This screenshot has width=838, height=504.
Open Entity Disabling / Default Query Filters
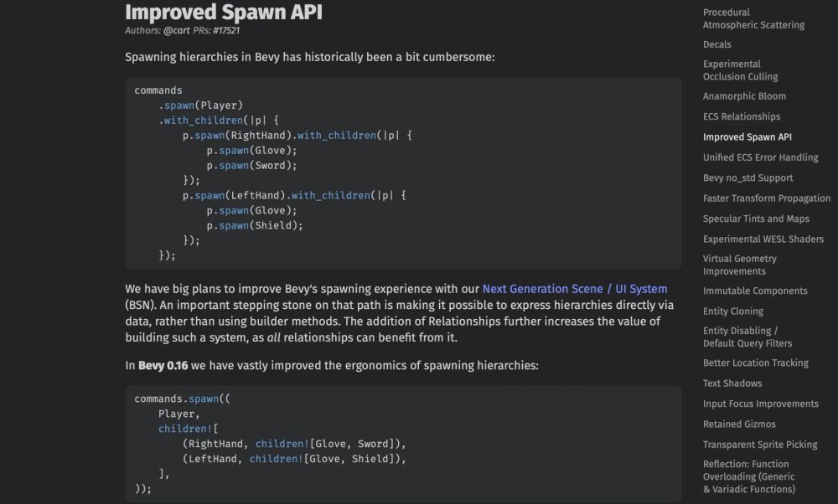[747, 337]
